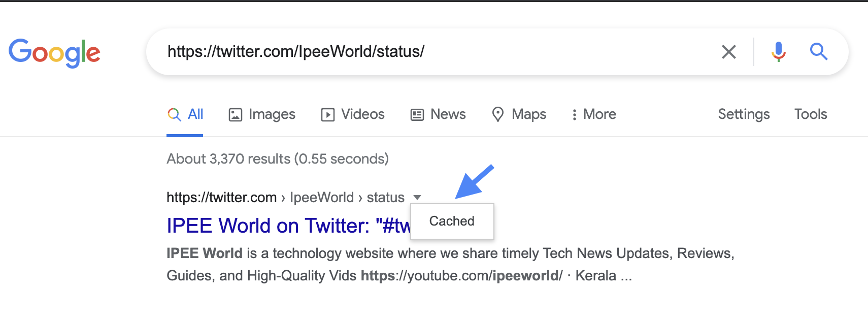This screenshot has height=319, width=868.
Task: Open the result options dropdown arrow
Action: [417, 198]
